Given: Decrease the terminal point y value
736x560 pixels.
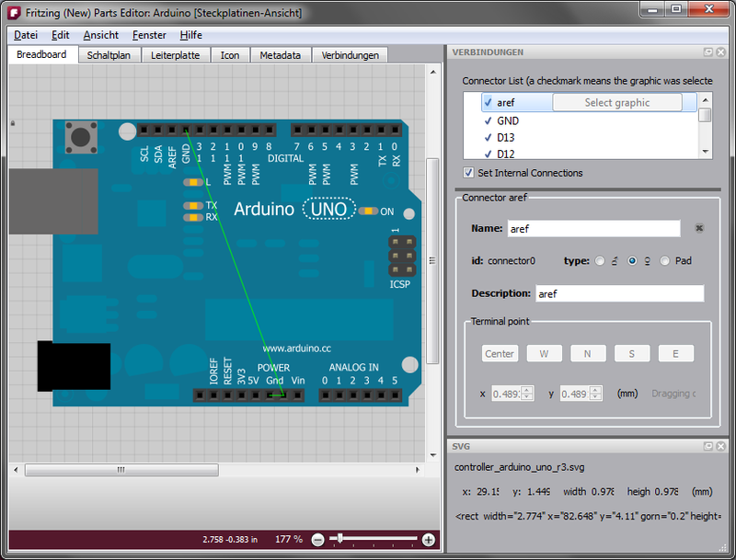Looking at the screenshot, I should (595, 397).
